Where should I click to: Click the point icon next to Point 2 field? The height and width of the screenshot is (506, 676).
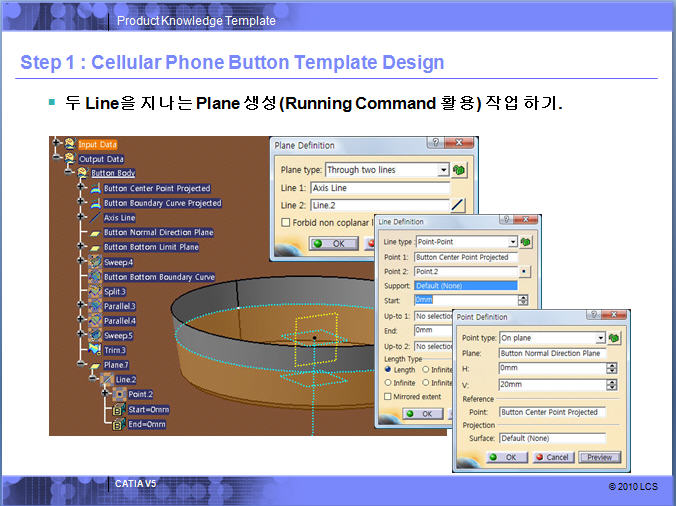pyautogui.click(x=525, y=272)
